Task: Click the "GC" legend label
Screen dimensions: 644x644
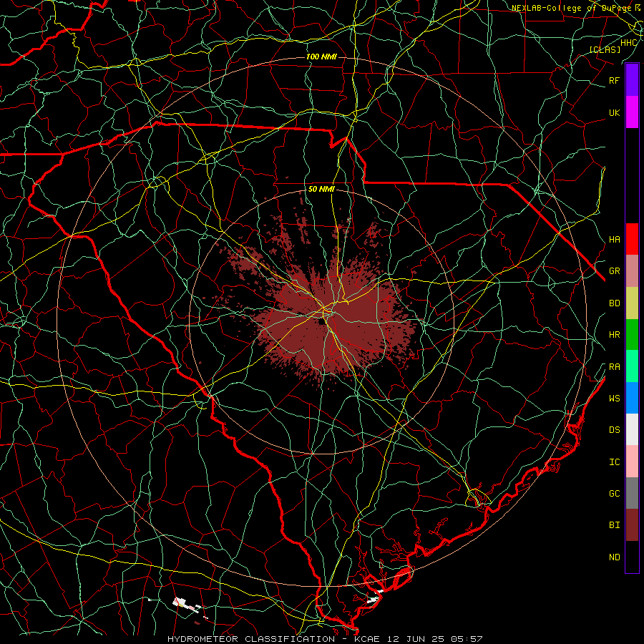Action: click(614, 493)
